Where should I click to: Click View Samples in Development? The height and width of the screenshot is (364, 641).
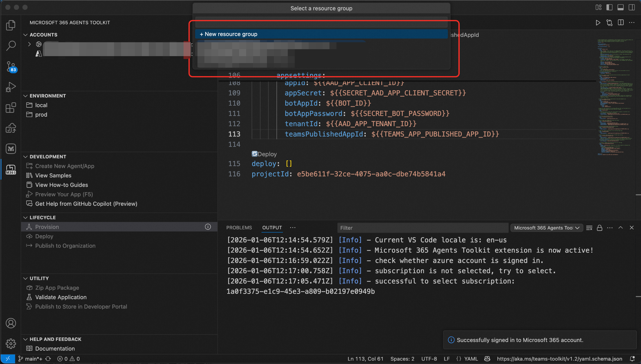pos(53,176)
